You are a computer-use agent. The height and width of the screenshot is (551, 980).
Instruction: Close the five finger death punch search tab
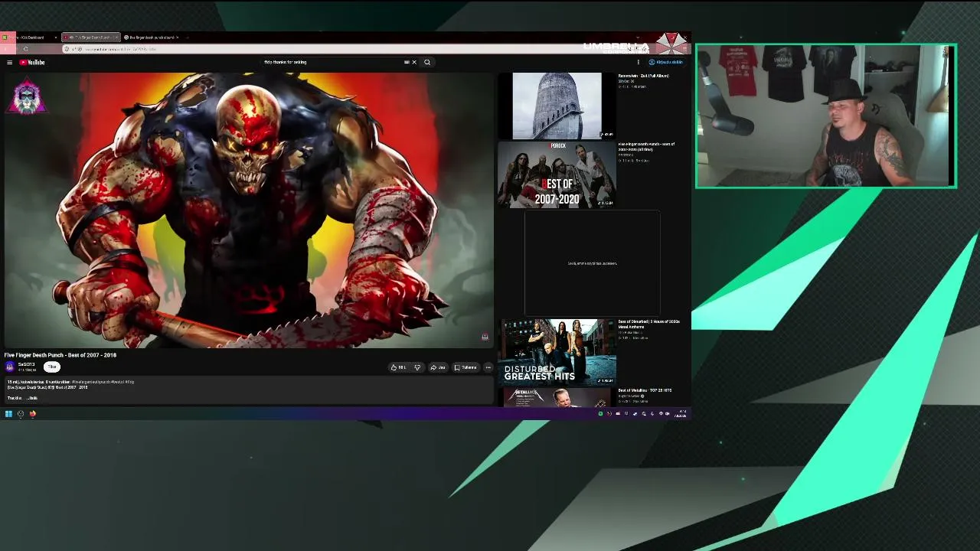click(x=177, y=37)
